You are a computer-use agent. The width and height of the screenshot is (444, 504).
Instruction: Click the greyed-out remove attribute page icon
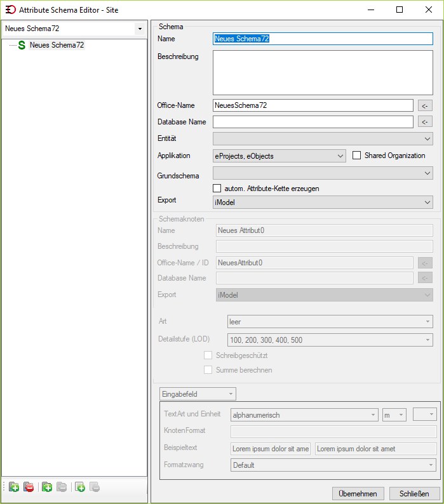pyautogui.click(x=95, y=487)
